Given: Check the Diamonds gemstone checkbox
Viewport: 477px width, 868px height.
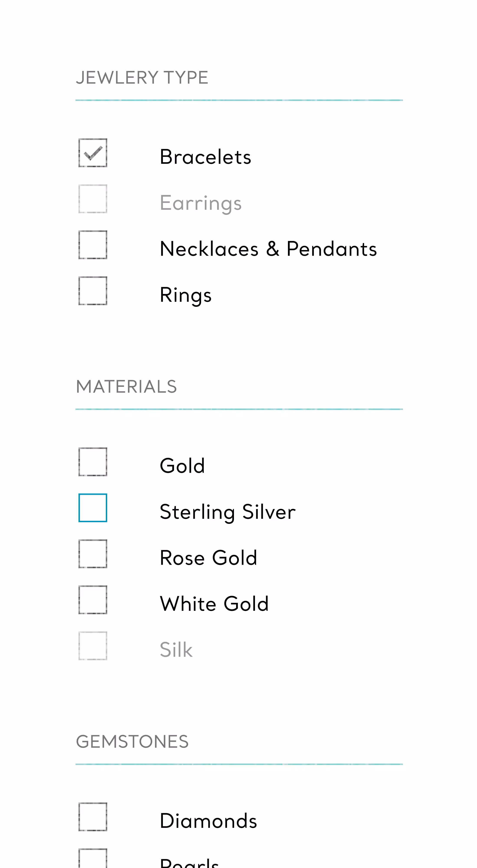Looking at the screenshot, I should (93, 817).
